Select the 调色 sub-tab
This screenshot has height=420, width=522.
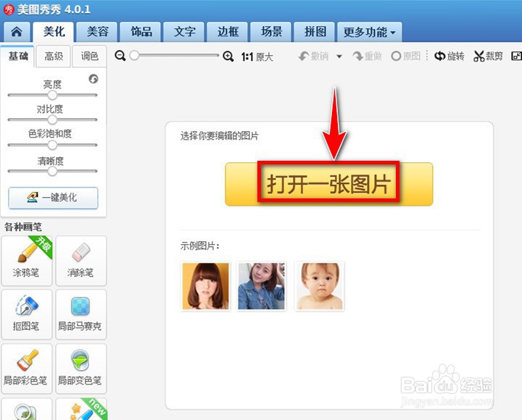89,56
